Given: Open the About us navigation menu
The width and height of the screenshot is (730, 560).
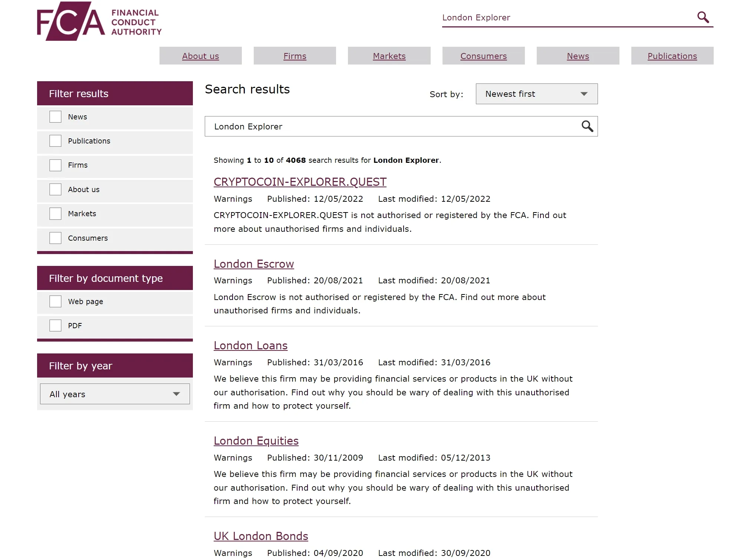Looking at the screenshot, I should (x=200, y=56).
